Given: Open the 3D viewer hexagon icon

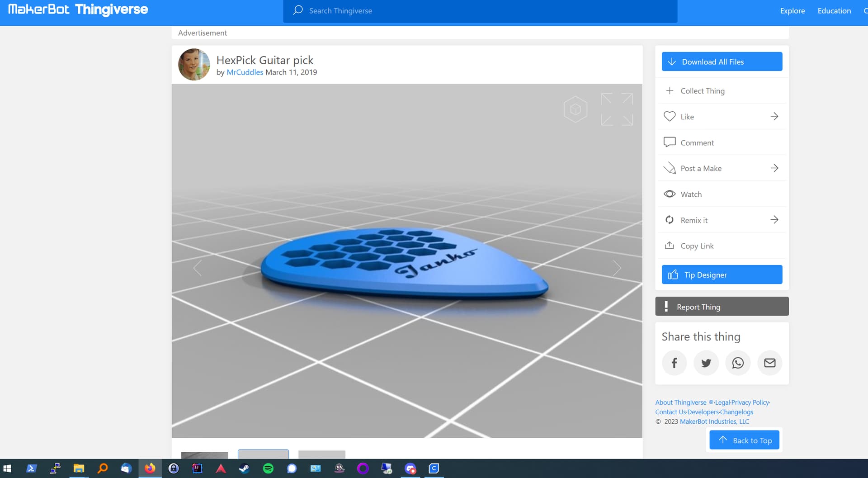Looking at the screenshot, I should 575,109.
